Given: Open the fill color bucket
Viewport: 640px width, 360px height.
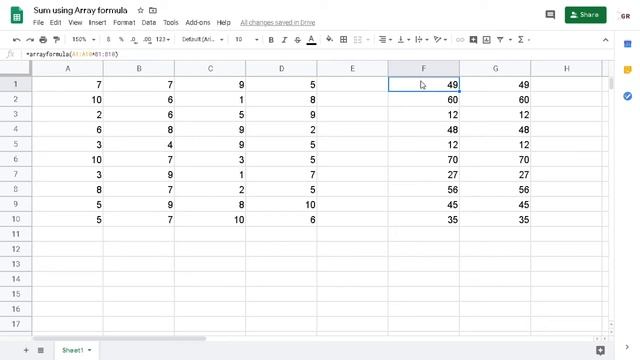Looking at the screenshot, I should 329,40.
